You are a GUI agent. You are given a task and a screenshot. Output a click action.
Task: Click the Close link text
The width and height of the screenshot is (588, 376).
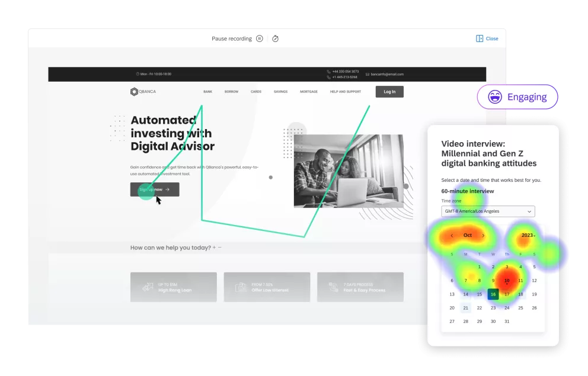[x=492, y=38]
